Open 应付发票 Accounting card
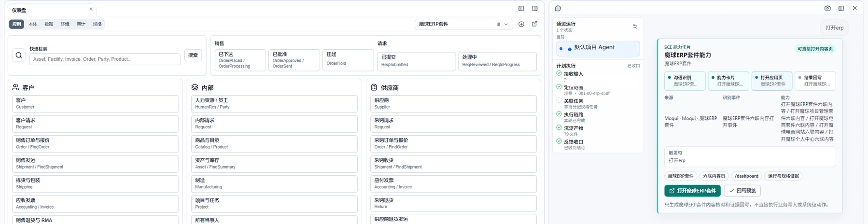The height and width of the screenshot is (224, 868). 453,184
